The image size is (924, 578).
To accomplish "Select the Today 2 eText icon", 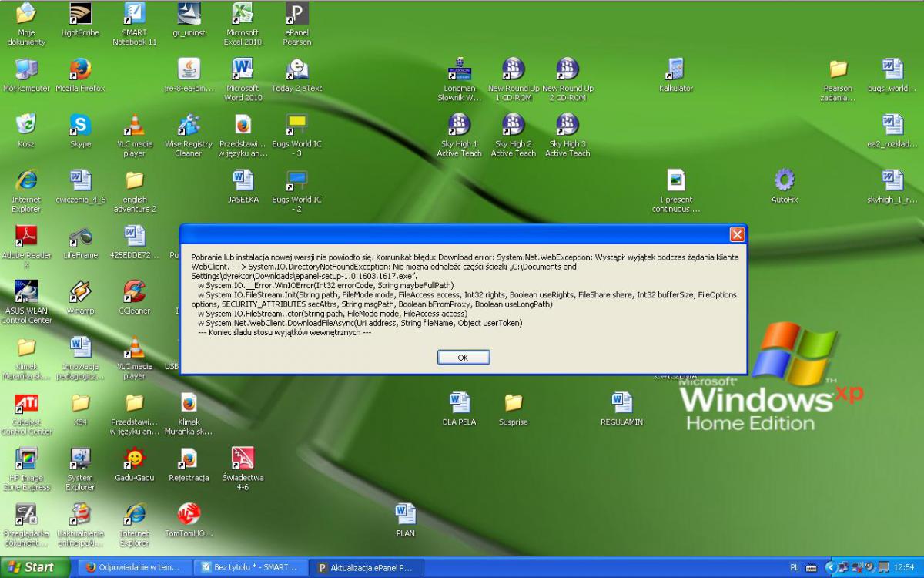I will point(297,76).
